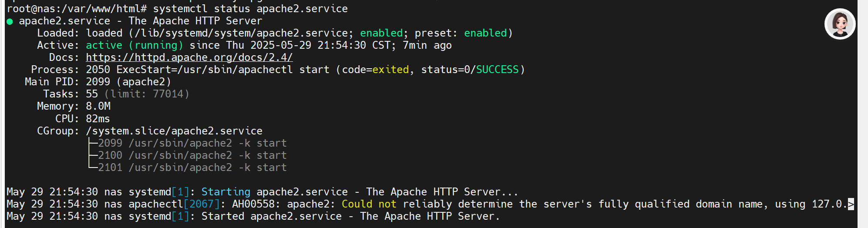Click the Memory 8.0M value
This screenshot has width=868, height=228.
tap(98, 106)
